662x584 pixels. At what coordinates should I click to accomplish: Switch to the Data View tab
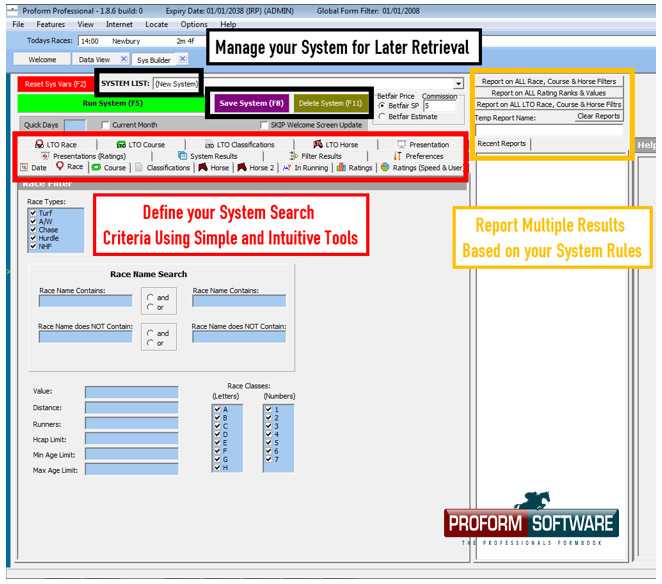(95, 60)
